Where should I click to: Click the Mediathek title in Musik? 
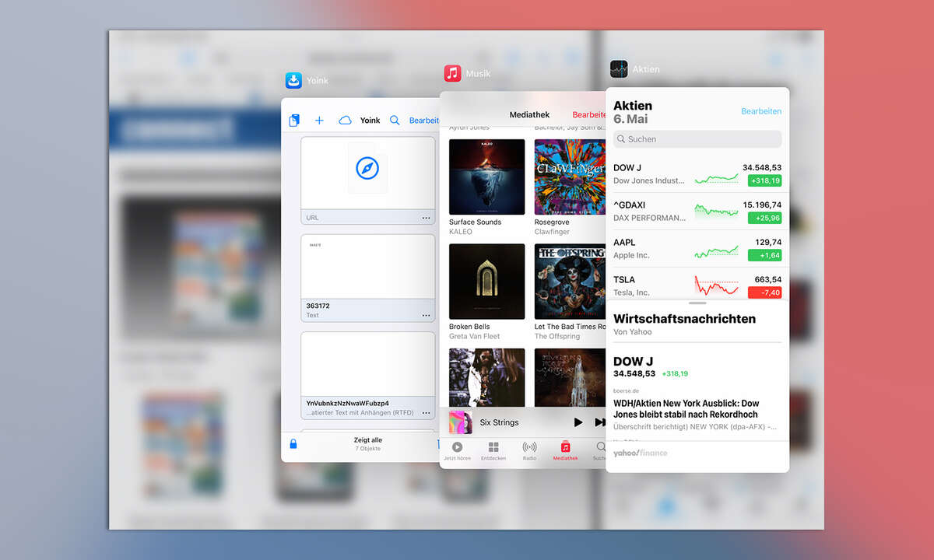(x=529, y=114)
